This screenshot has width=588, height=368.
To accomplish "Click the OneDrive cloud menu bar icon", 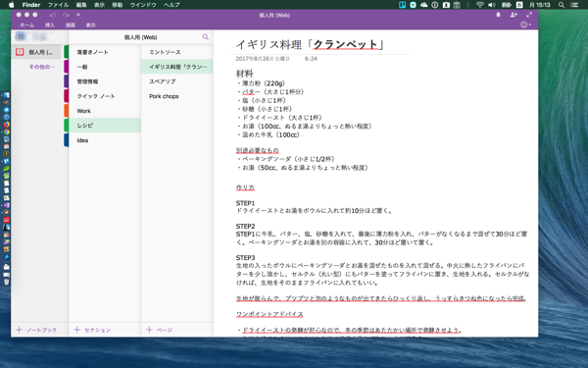I will pos(424,5).
